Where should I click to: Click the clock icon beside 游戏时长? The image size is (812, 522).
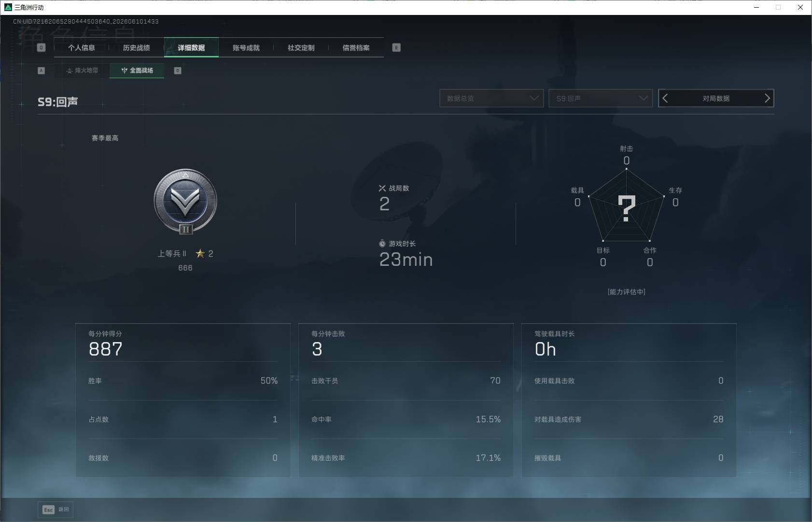point(382,244)
